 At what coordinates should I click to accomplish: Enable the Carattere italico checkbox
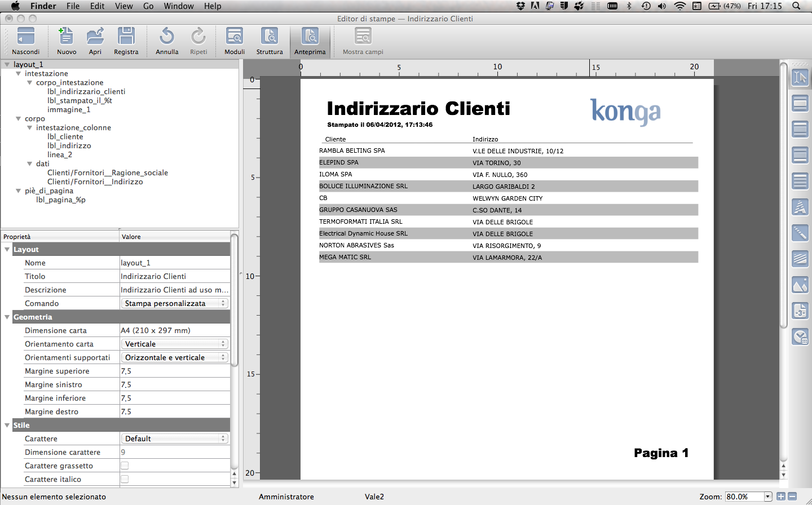pyautogui.click(x=125, y=479)
